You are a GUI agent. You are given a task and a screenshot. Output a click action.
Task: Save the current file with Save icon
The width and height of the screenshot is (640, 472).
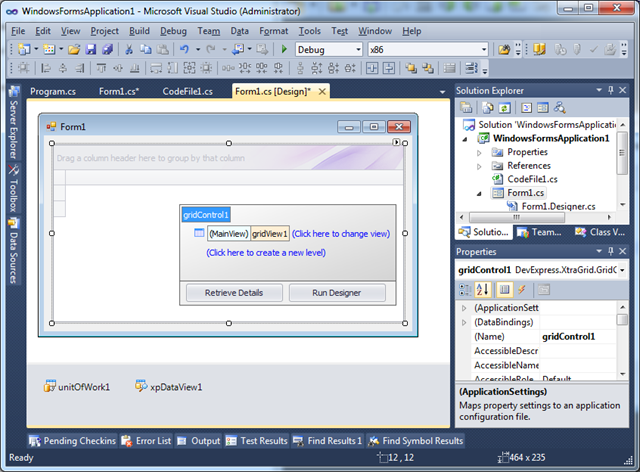pyautogui.click(x=91, y=49)
